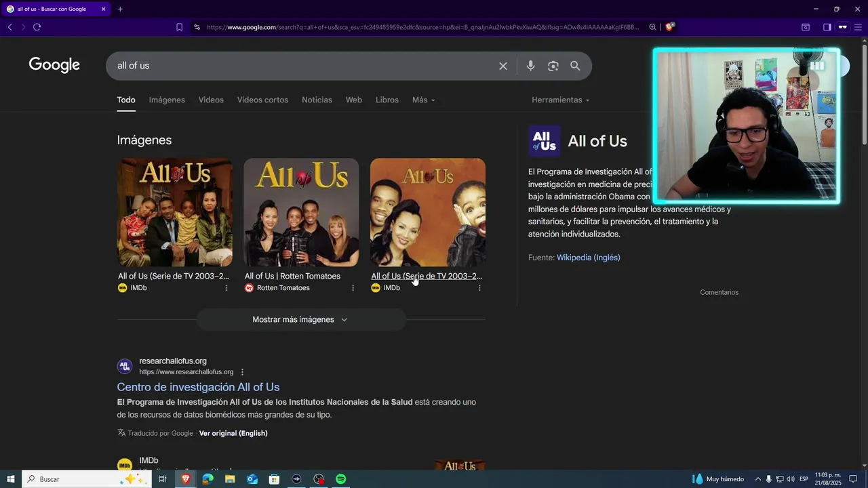Switch to the Videos tab
Screen dimensions: 868x488
click(211, 100)
